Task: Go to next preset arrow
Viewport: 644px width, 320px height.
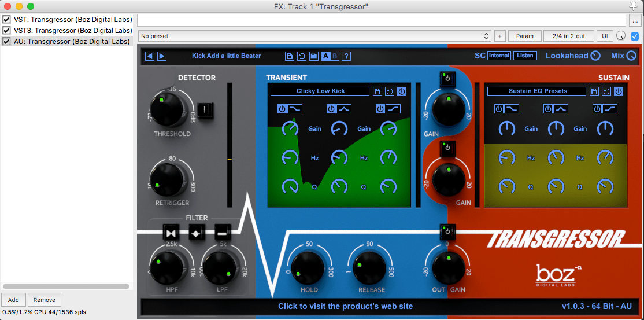Action: (162, 56)
